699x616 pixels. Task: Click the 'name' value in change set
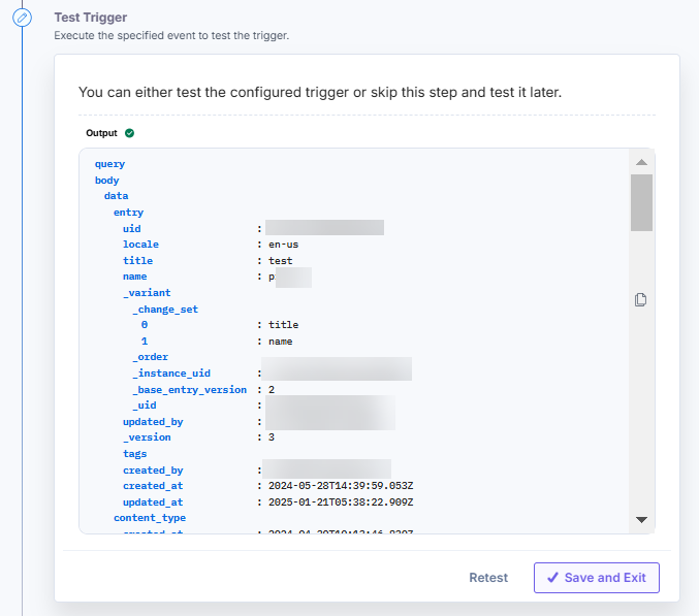coord(281,341)
